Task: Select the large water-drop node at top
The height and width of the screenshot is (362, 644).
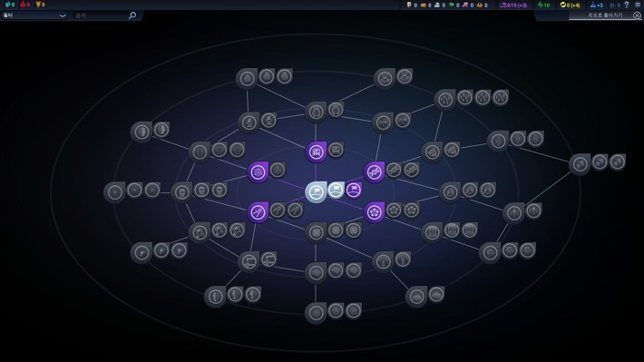Action: (247, 79)
